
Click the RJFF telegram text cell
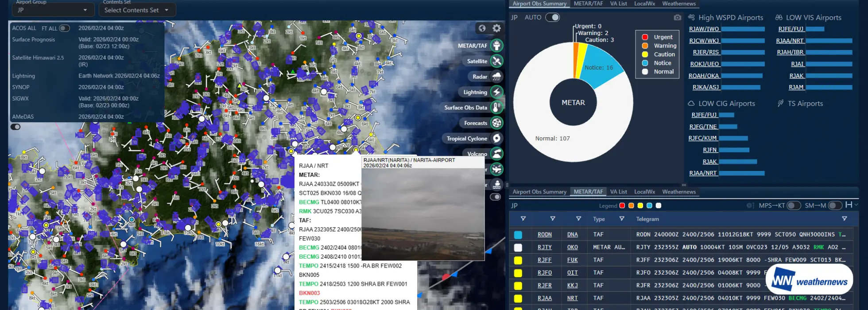click(741, 260)
